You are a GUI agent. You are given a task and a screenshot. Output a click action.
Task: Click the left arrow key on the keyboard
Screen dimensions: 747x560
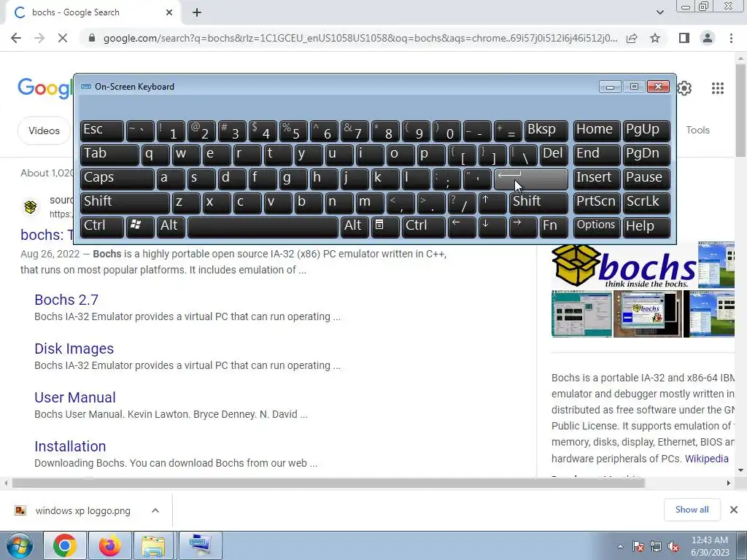pos(462,227)
